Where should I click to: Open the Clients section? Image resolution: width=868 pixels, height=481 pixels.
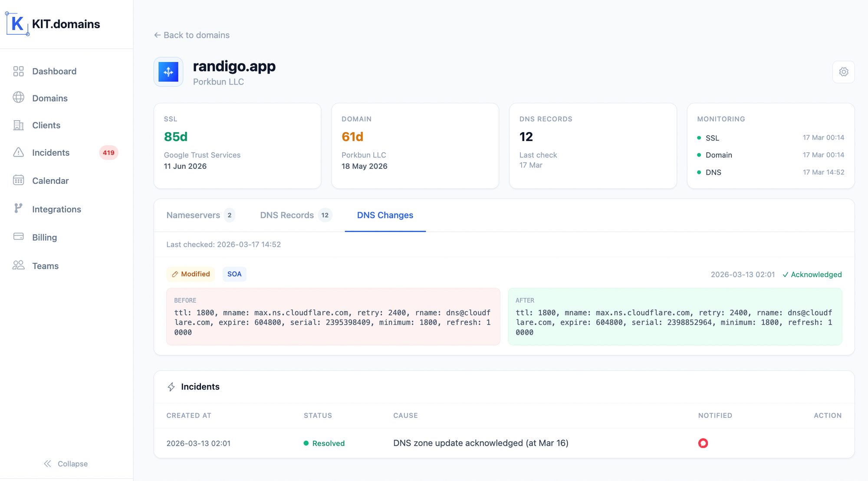pyautogui.click(x=46, y=125)
